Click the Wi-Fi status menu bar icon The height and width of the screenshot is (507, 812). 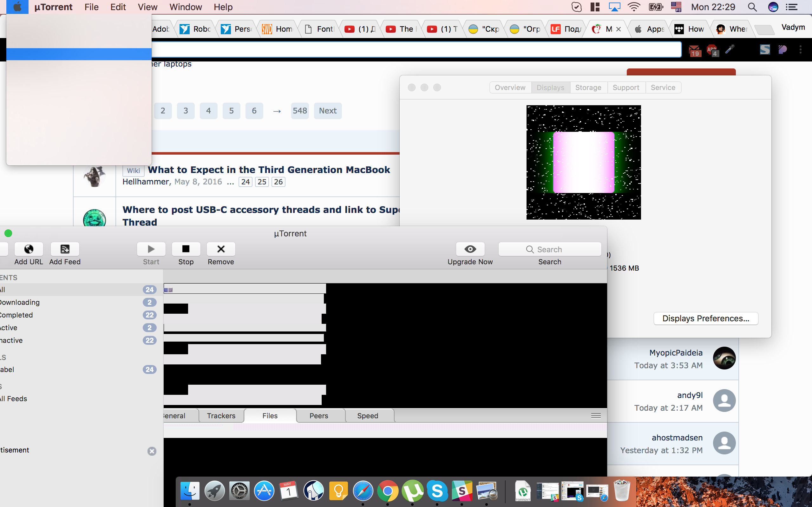[x=633, y=7]
